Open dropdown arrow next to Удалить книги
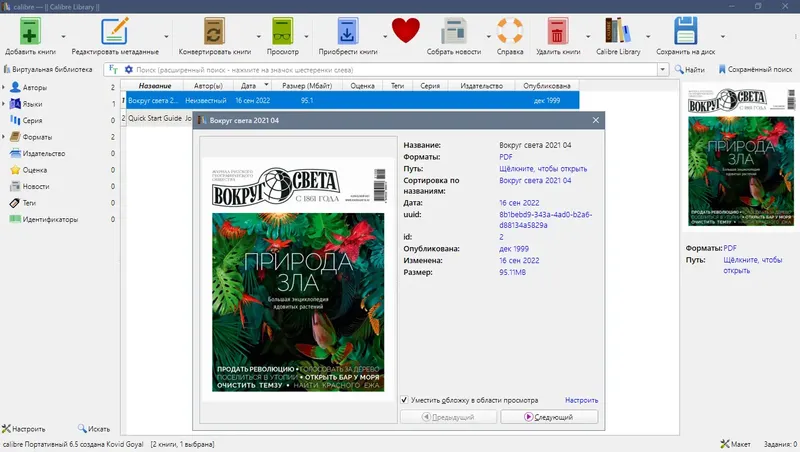 coord(588,36)
